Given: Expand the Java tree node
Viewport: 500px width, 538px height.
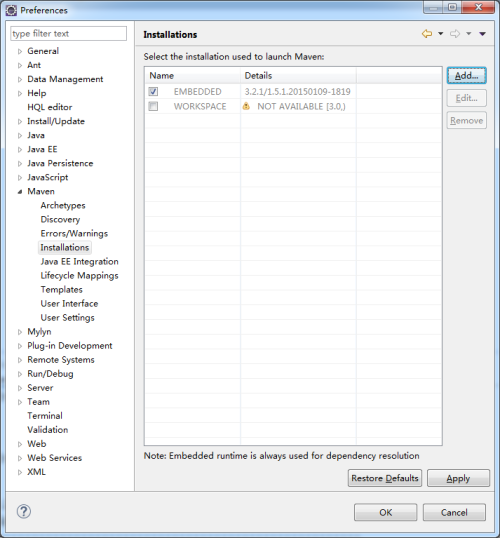Looking at the screenshot, I should 20,136.
